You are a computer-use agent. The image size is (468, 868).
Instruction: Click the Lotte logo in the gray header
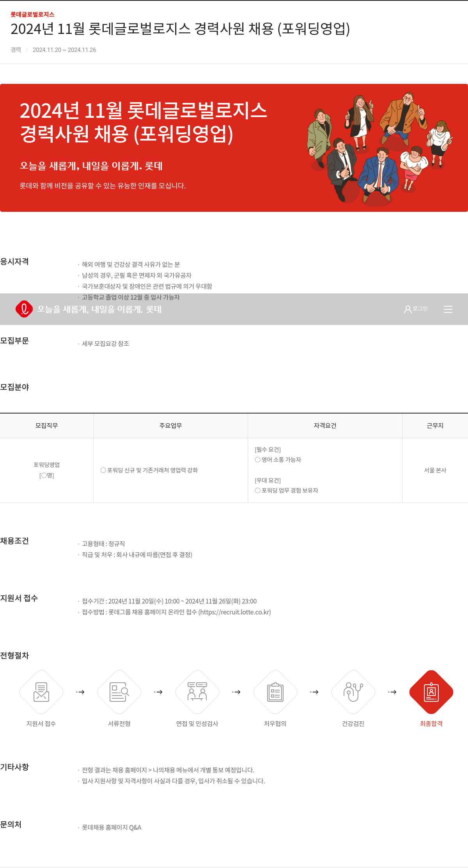pyautogui.click(x=24, y=309)
